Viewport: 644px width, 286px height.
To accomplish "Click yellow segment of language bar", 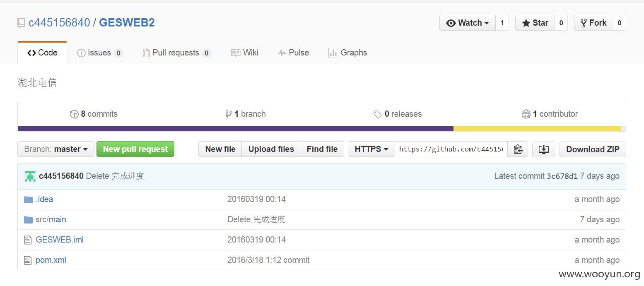I will click(x=537, y=129).
